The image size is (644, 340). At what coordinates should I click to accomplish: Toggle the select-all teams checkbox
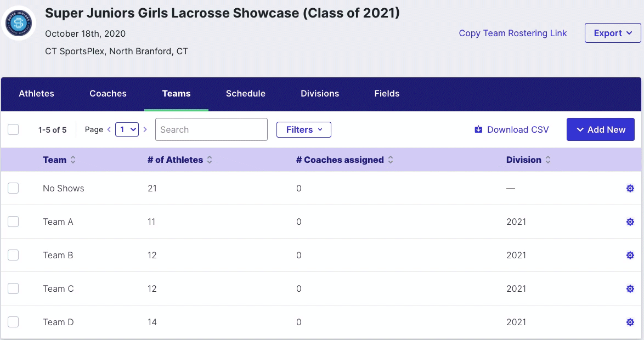click(13, 129)
